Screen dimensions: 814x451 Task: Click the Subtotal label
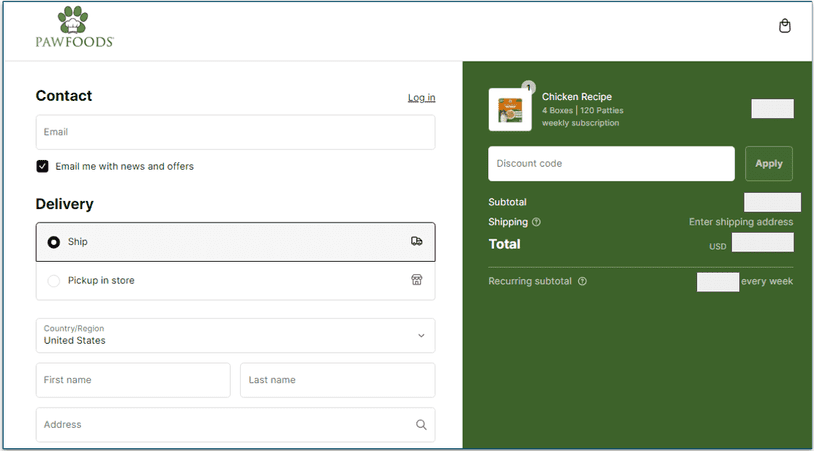coord(507,202)
